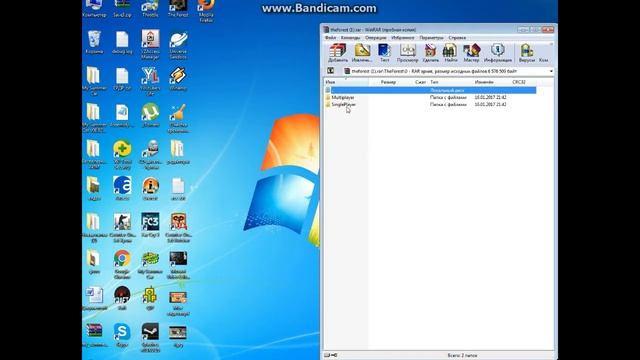Open the Найти (Find) binoculars tool

450,53
